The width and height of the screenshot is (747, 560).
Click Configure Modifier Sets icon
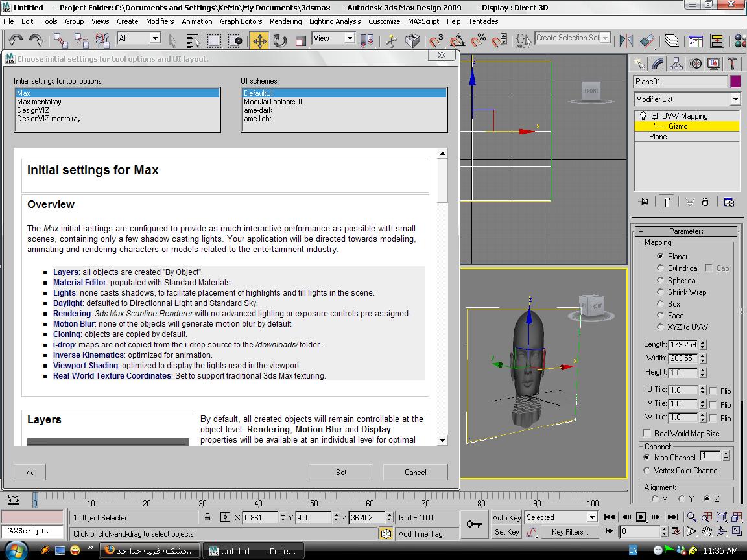coord(729,202)
